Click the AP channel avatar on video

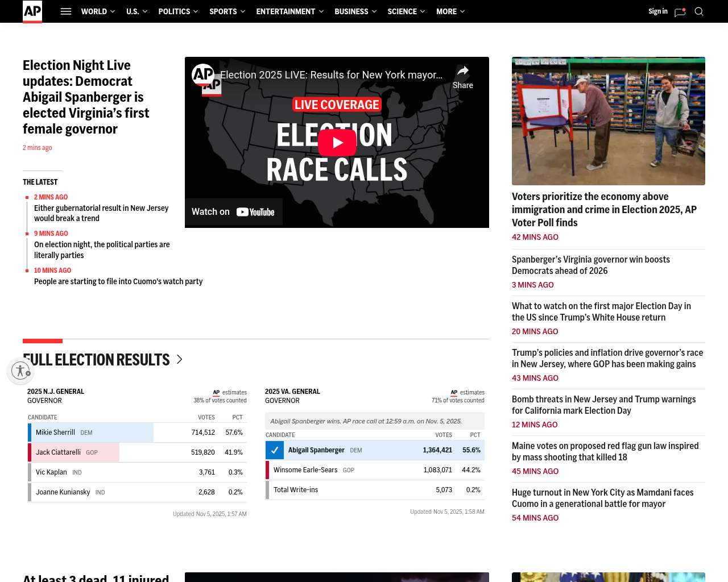click(x=203, y=75)
